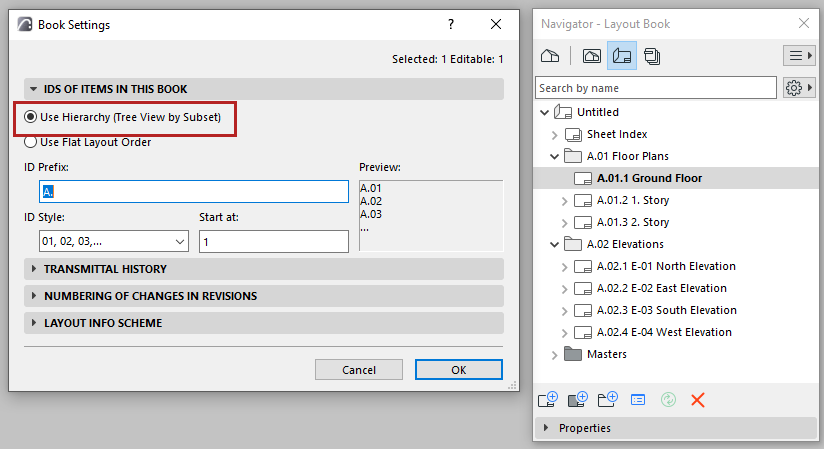Click the New Layout icon
Image resolution: width=824 pixels, height=449 pixels.
coord(547,400)
